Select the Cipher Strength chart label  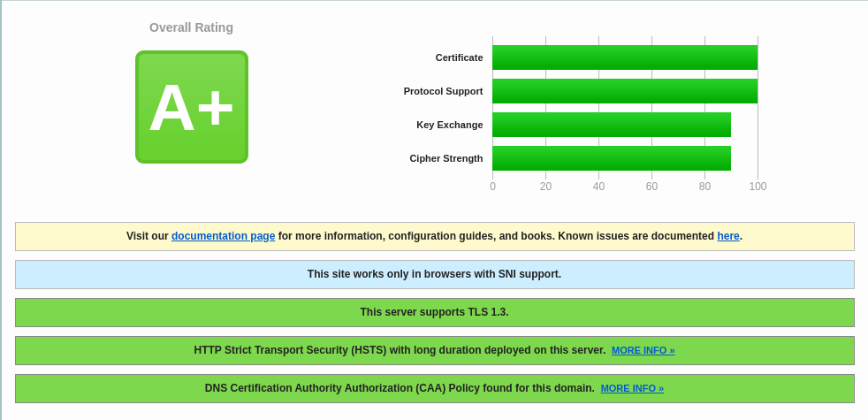445,158
